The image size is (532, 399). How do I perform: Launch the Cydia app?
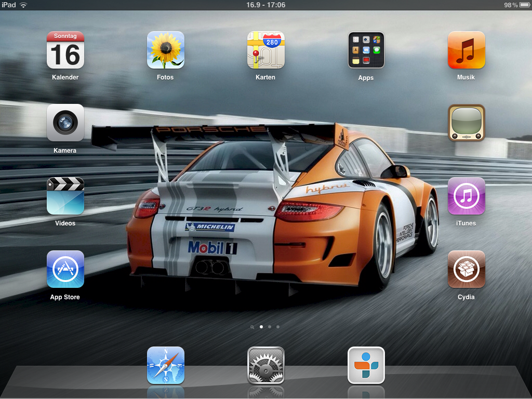tap(467, 270)
